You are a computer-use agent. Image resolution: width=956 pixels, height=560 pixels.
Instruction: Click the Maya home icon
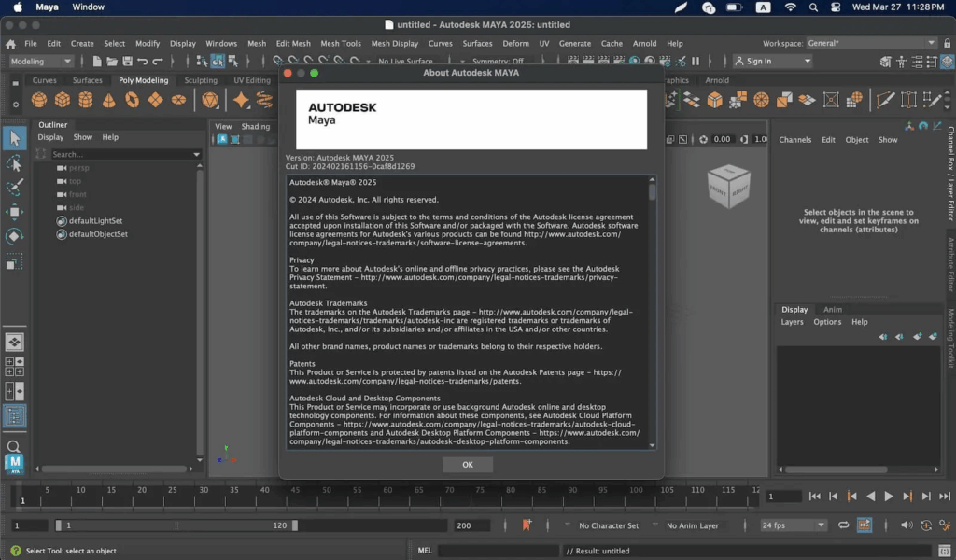tap(10, 43)
